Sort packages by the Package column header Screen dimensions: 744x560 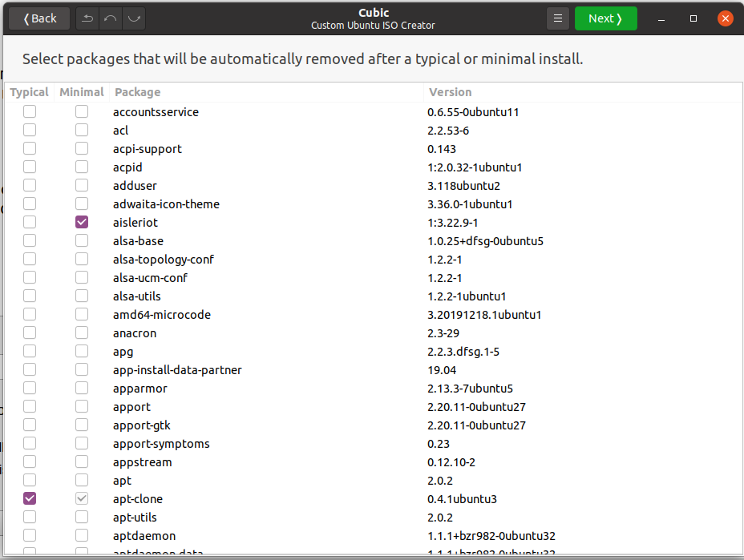(137, 92)
